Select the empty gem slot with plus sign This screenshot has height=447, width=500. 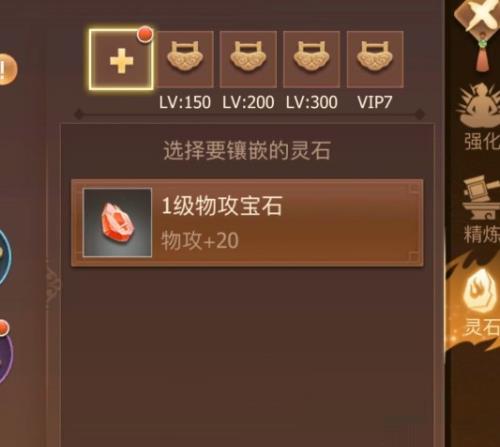point(121,60)
